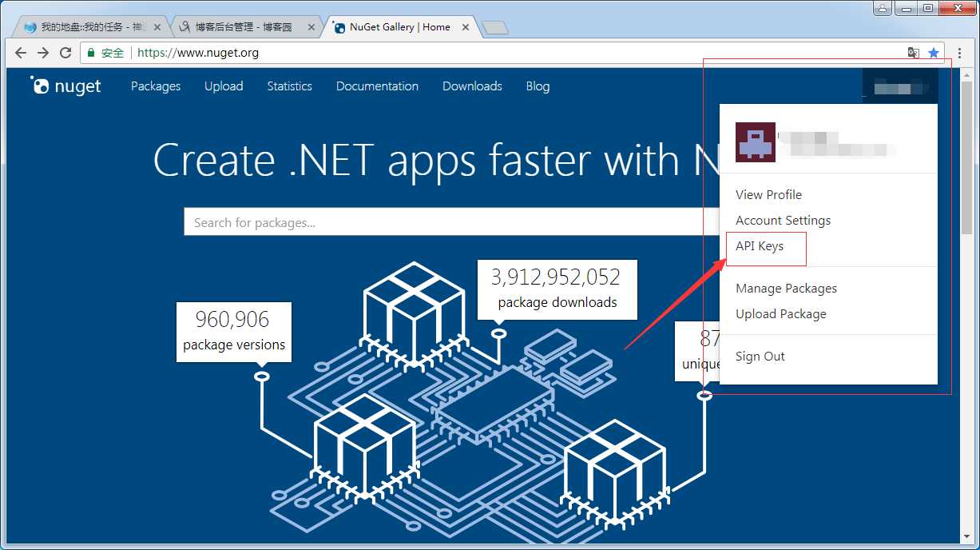Open Statistics in the navigation bar
The height and width of the screenshot is (550, 980).
point(289,86)
